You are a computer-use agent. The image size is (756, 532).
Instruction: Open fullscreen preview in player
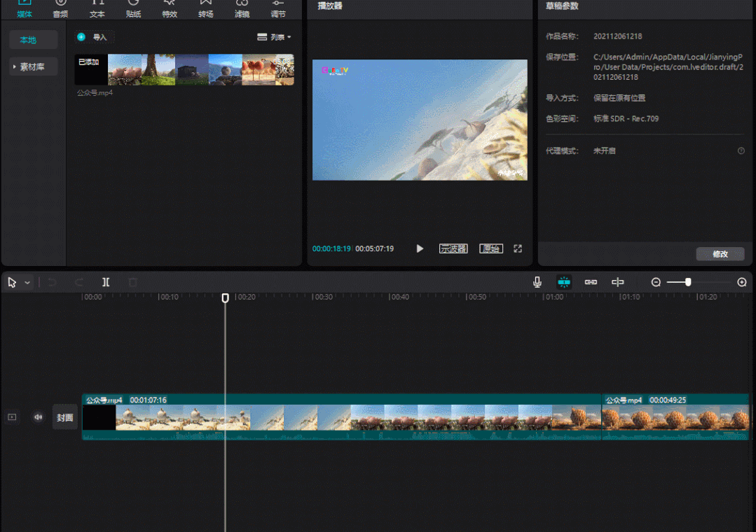click(x=518, y=248)
